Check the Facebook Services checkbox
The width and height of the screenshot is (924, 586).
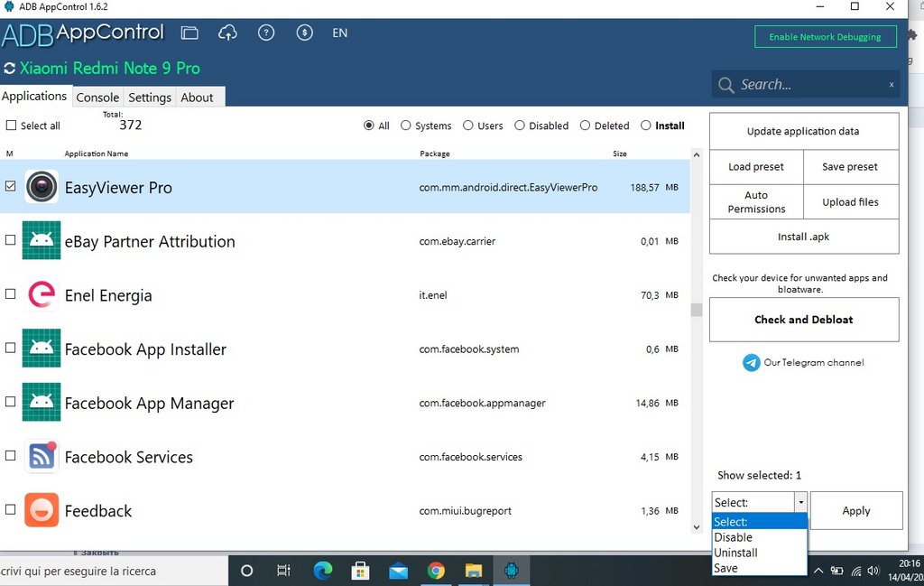coord(10,456)
